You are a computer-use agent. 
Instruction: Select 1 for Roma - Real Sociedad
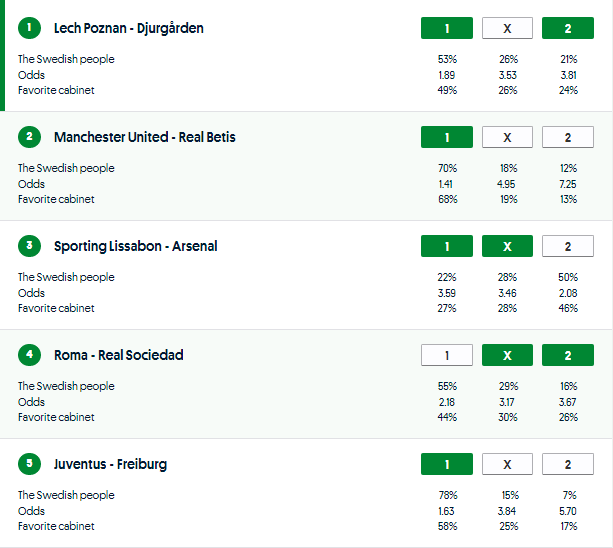click(447, 355)
